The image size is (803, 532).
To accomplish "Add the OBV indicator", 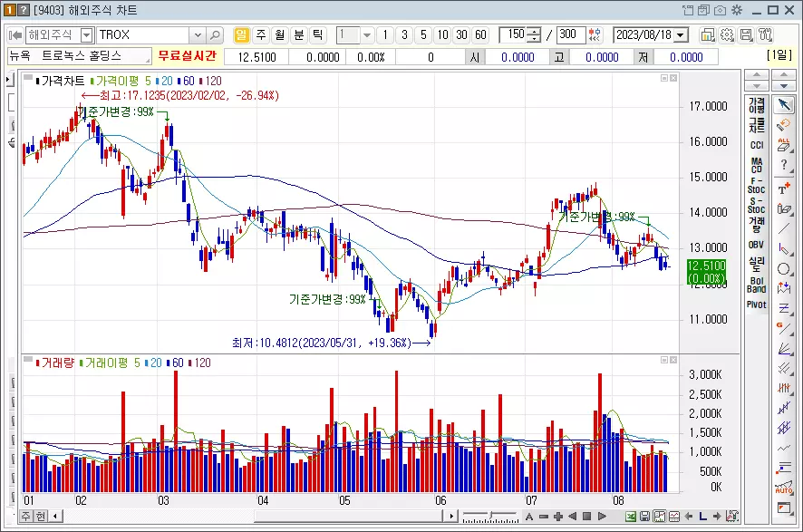I will pyautogui.click(x=757, y=245).
